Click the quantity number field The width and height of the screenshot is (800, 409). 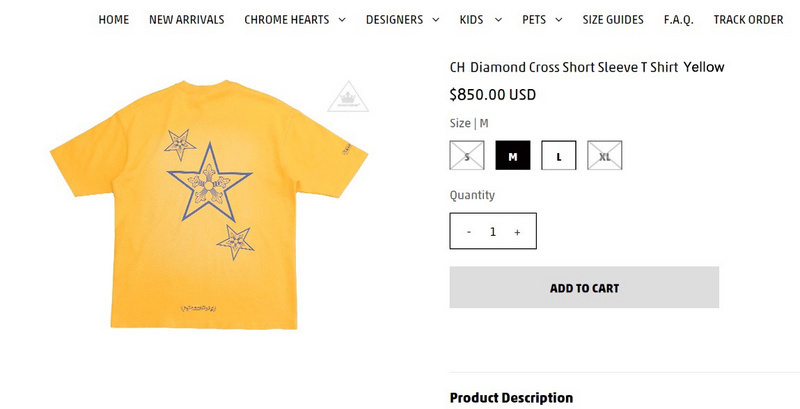click(493, 232)
